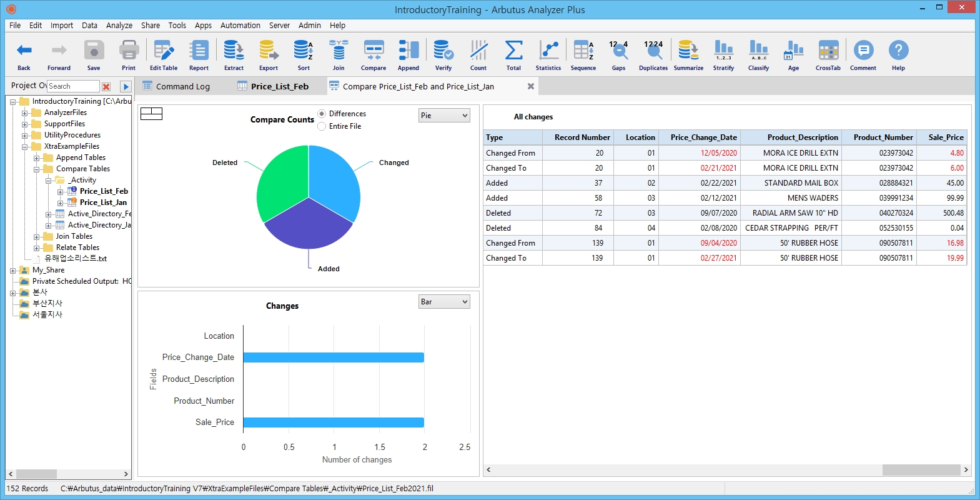The width and height of the screenshot is (980, 500).
Task: Open the Age tool icon
Action: pos(793,50)
